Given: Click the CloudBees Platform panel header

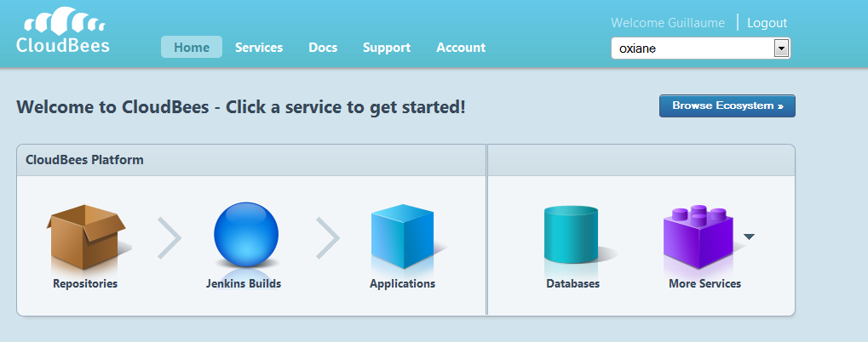Looking at the screenshot, I should point(84,160).
